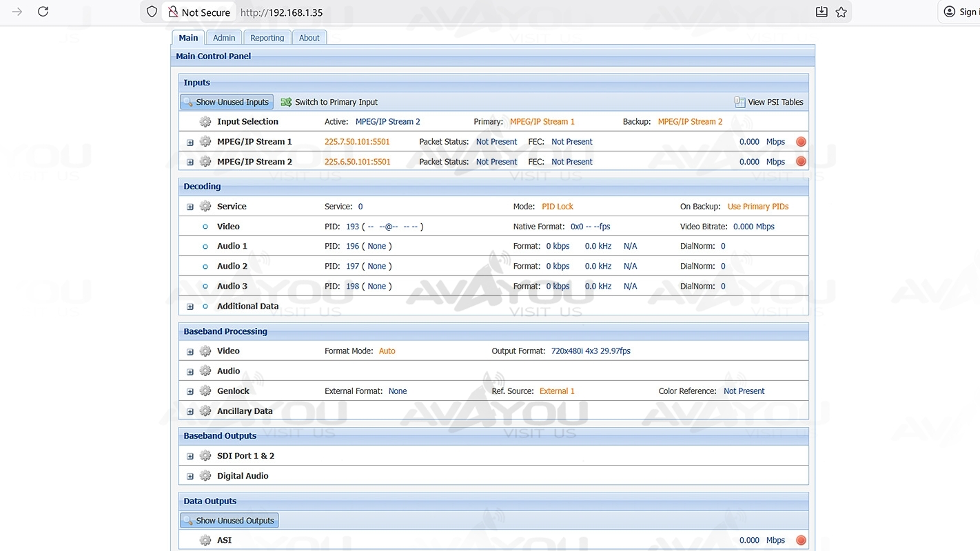980x551 pixels.
Task: Click the red status indicator for MPEG/IP Stream 2
Action: coord(801,162)
